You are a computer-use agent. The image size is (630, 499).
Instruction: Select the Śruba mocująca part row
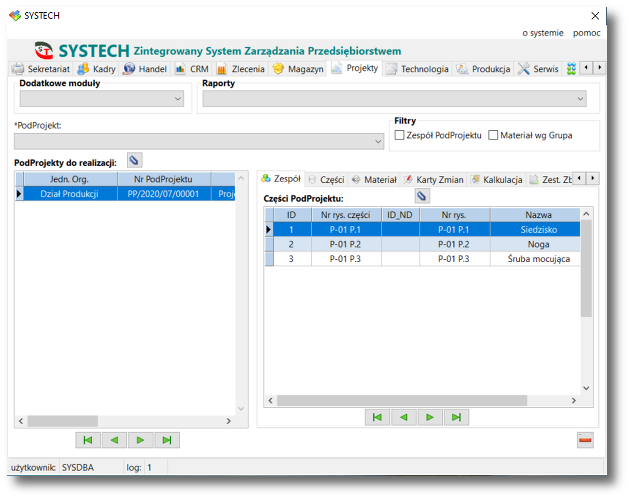tap(423, 259)
